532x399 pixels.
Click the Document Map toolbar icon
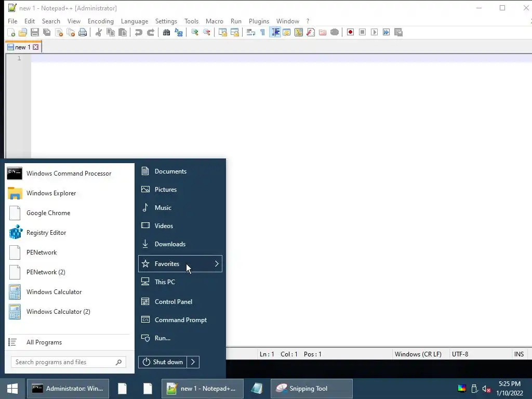(299, 33)
